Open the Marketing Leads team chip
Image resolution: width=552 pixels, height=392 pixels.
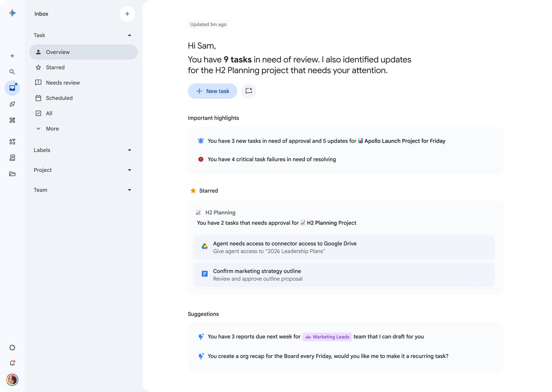click(327, 337)
